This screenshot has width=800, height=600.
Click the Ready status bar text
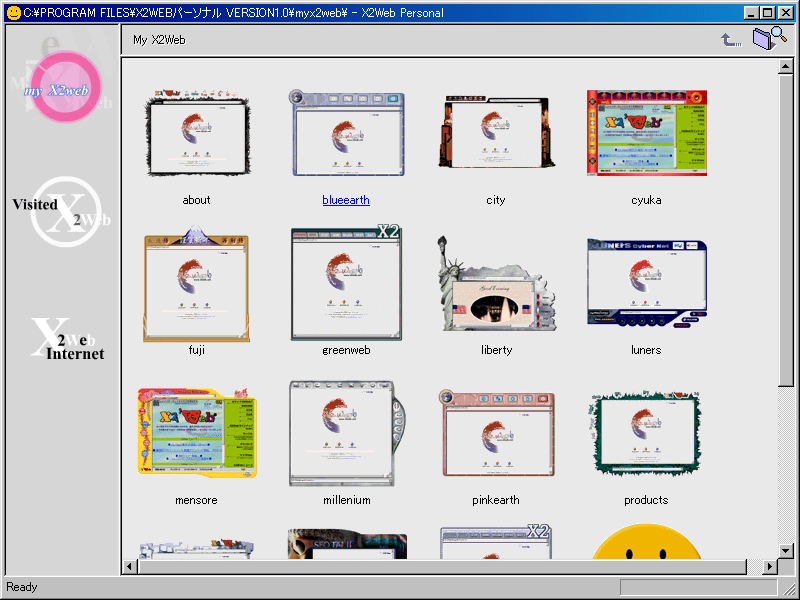coord(21,587)
